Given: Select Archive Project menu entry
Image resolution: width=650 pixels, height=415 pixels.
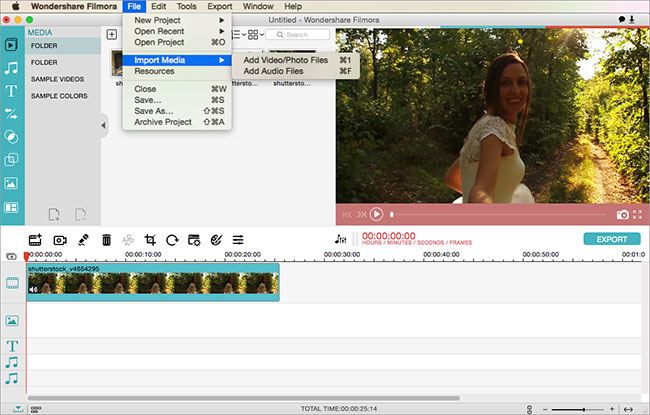Looking at the screenshot, I should tap(177, 122).
